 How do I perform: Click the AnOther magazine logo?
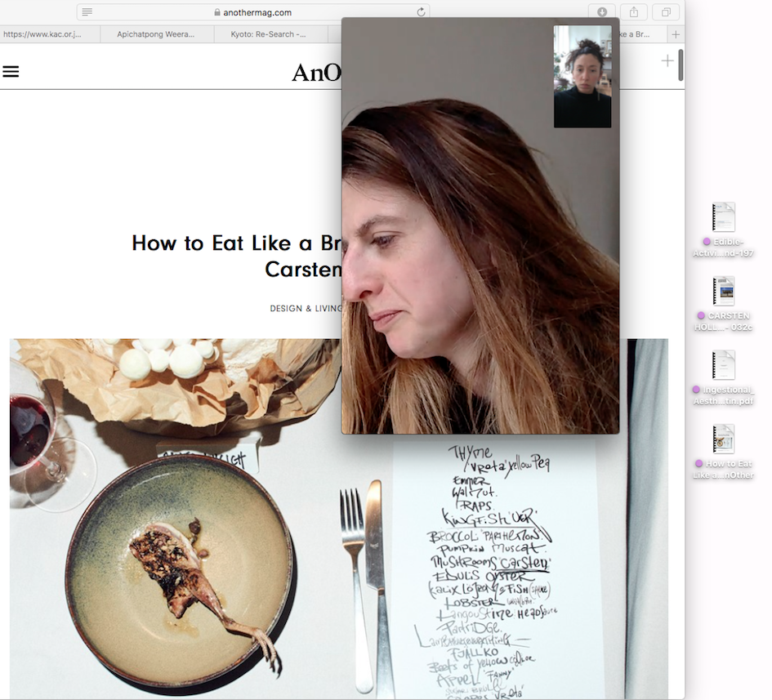coord(316,73)
